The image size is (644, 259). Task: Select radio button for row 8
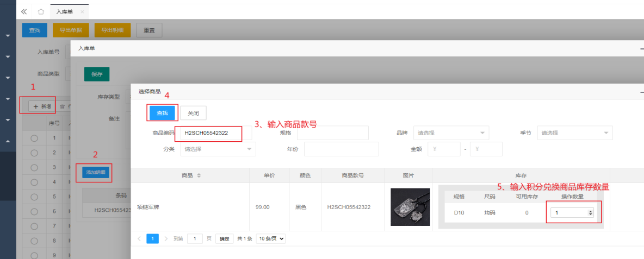(x=34, y=241)
